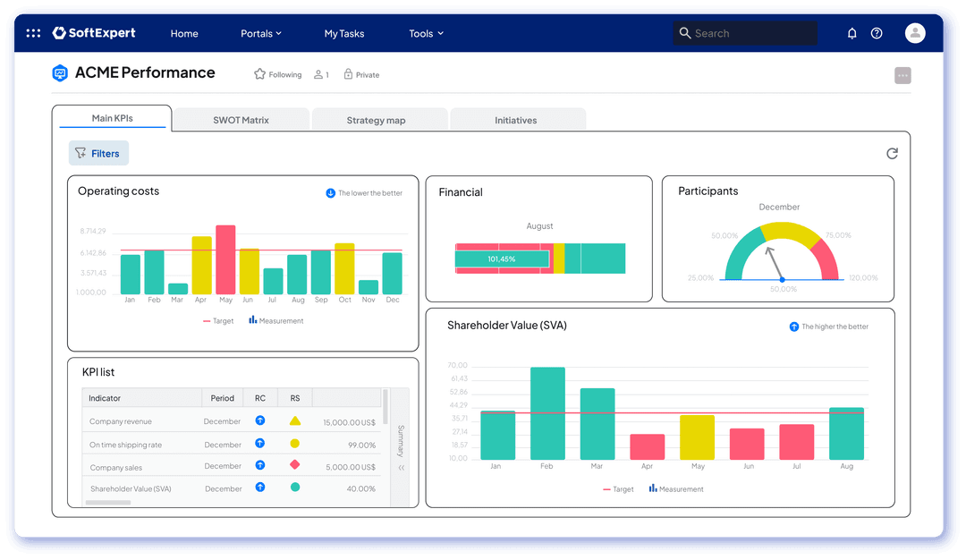Click the Filters button
The width and height of the screenshot is (966, 560).
pyautogui.click(x=98, y=153)
